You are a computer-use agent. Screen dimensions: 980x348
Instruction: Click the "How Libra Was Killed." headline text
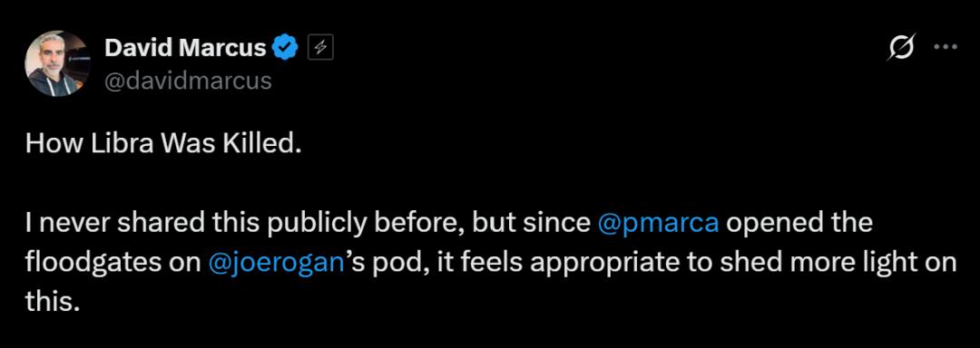click(x=162, y=145)
